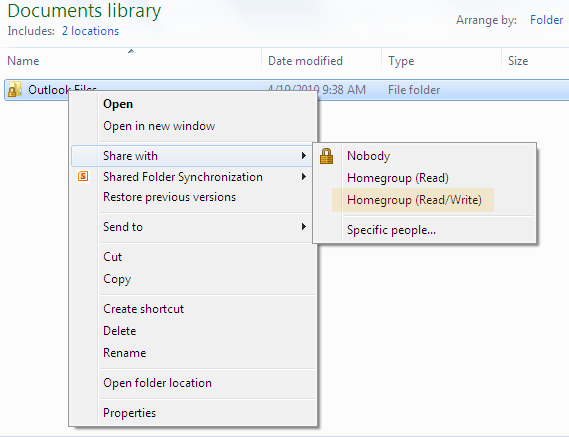Click the Documents library title
The height and width of the screenshot is (437, 569).
tap(84, 11)
